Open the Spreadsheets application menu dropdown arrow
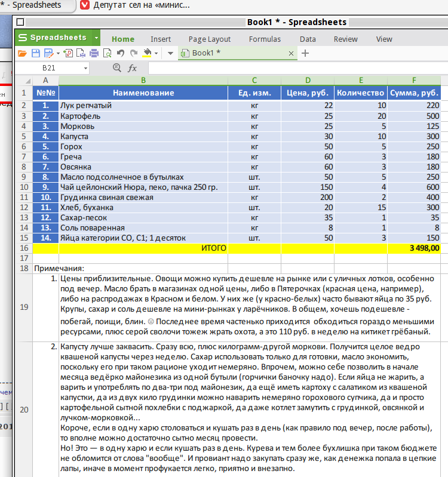448x477 pixels. 96,38
